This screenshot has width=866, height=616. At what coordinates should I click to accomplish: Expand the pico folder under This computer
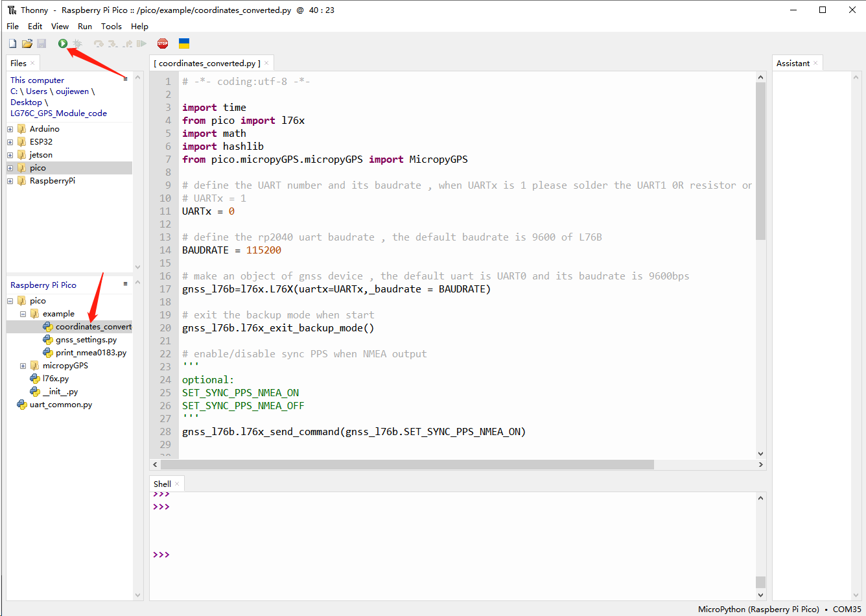click(x=10, y=168)
